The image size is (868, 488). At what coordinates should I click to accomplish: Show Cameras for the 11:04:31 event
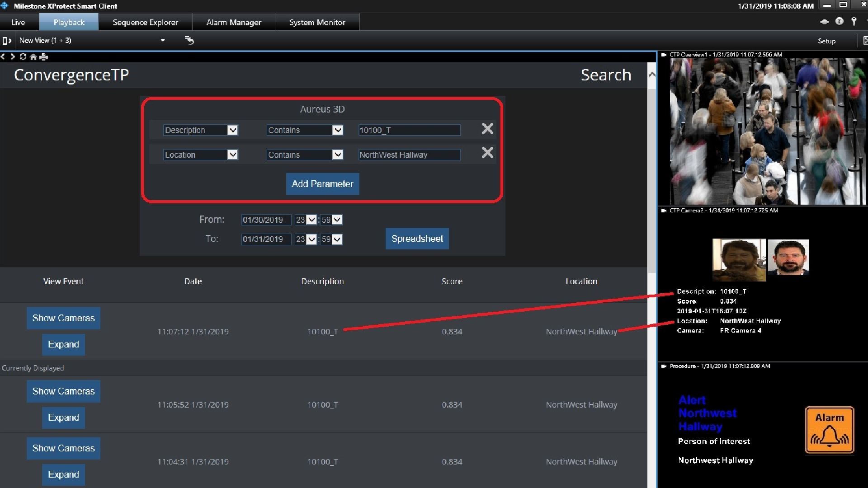pos(63,448)
